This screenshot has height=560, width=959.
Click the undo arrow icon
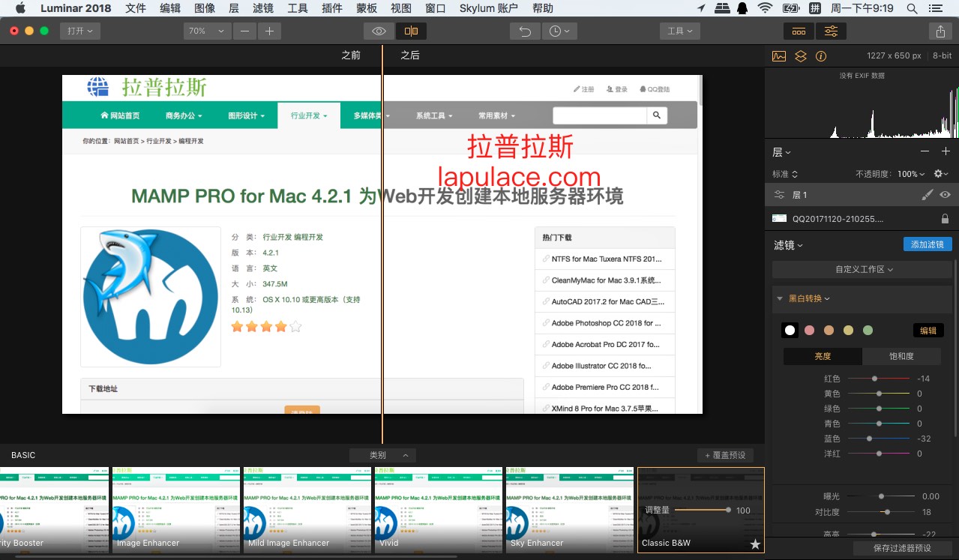(x=525, y=31)
